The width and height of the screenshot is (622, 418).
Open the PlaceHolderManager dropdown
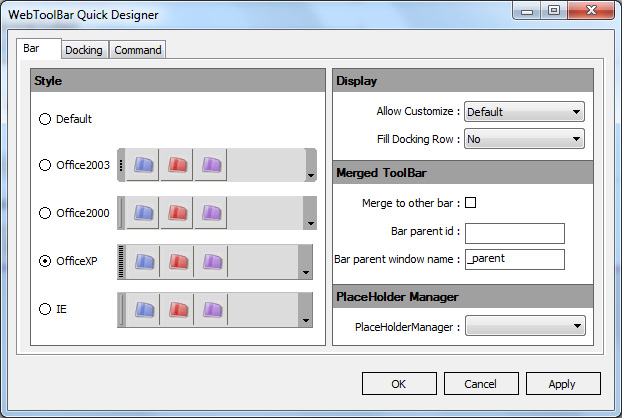click(524, 326)
